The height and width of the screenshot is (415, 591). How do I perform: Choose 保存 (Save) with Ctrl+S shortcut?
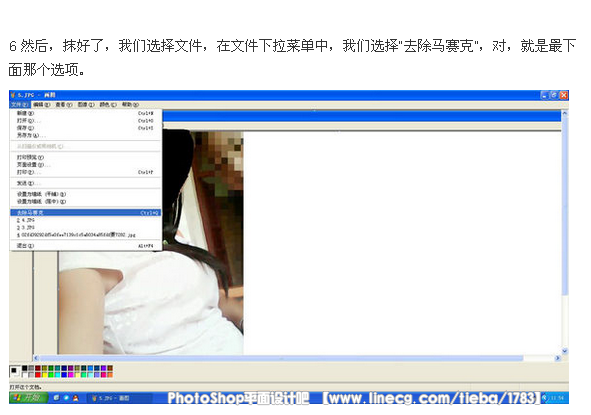86,128
